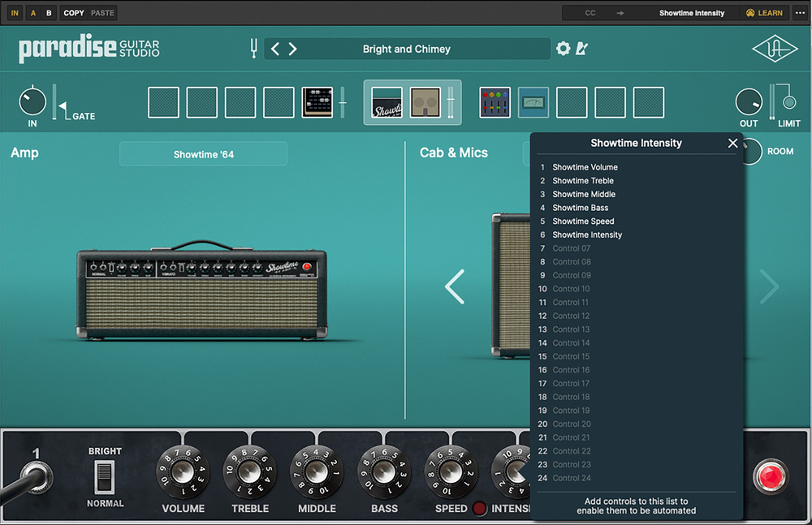Open the Showtime '64 amp selector
The image size is (812, 525).
click(203, 154)
